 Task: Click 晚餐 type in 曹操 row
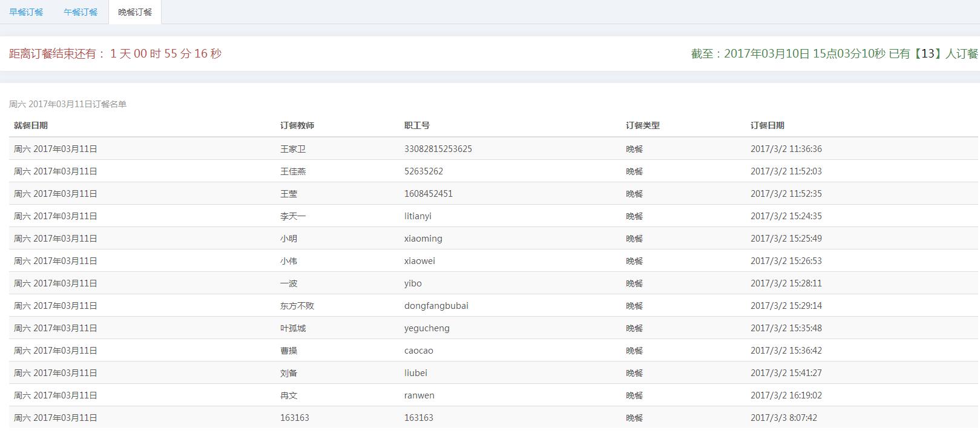coord(634,351)
